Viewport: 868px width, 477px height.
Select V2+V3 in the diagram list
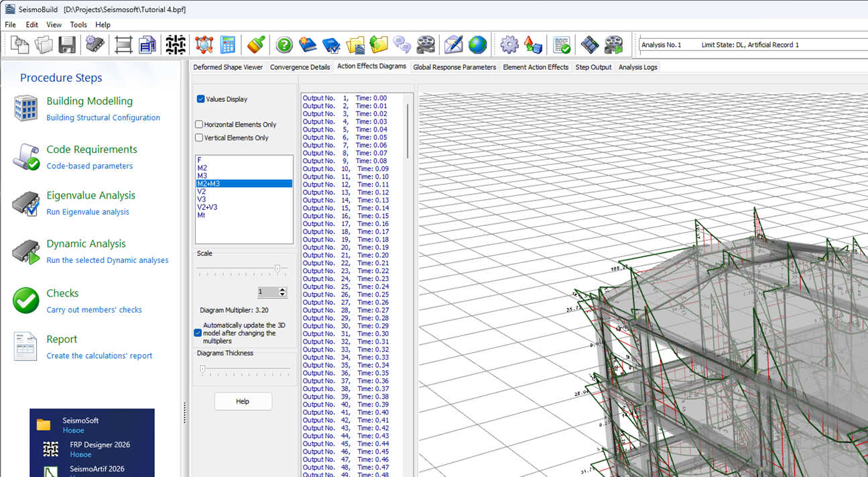point(206,207)
